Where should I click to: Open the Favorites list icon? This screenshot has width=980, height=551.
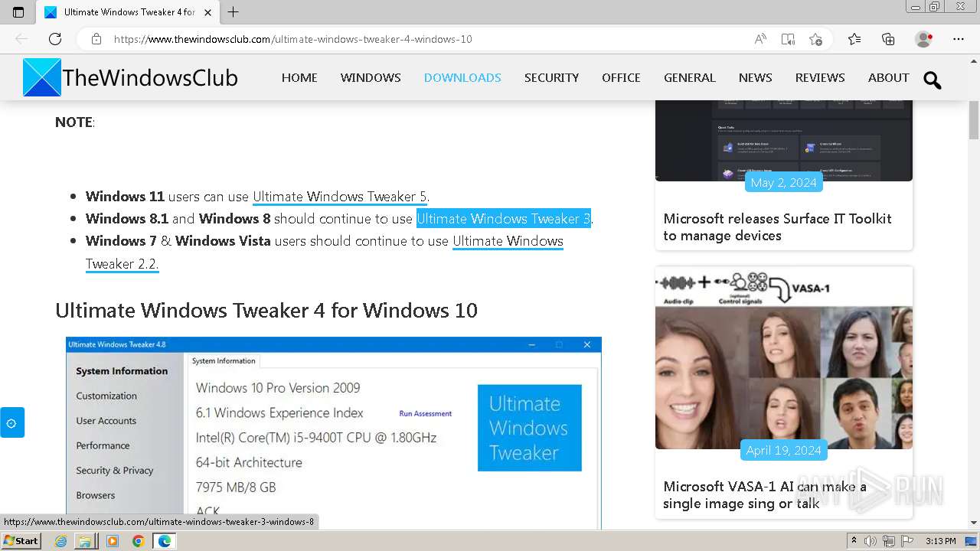coord(854,39)
